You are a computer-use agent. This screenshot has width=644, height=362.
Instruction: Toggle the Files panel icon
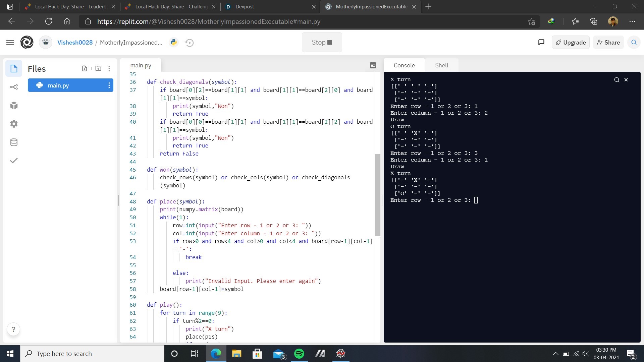click(14, 69)
